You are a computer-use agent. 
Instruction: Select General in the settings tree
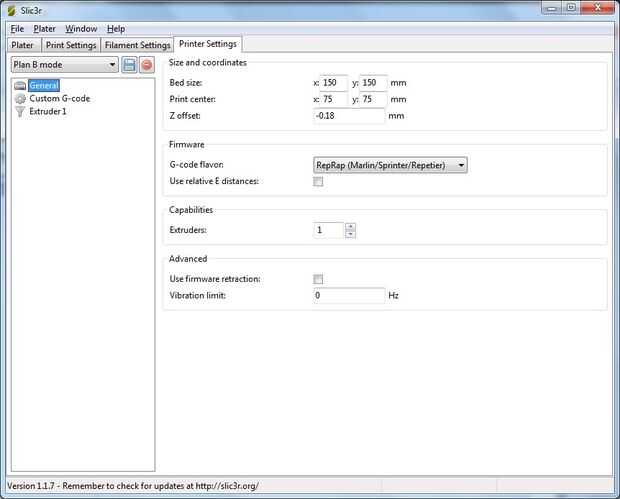(x=44, y=85)
